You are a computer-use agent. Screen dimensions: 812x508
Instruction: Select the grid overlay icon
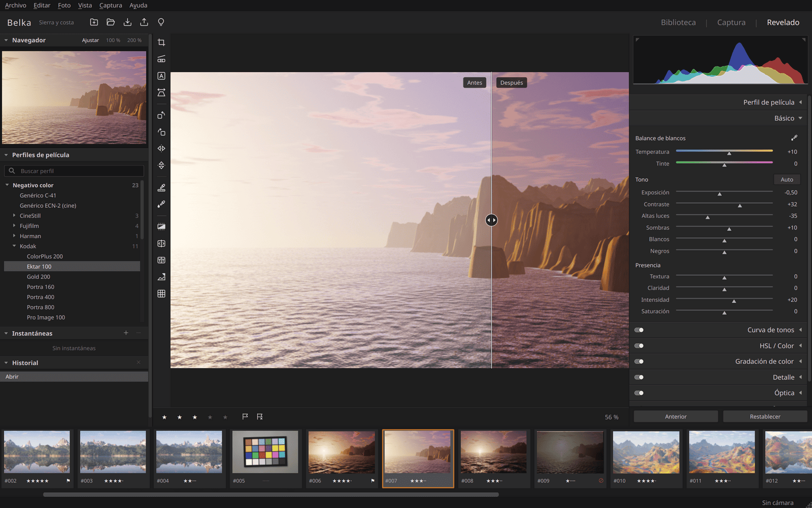161,294
